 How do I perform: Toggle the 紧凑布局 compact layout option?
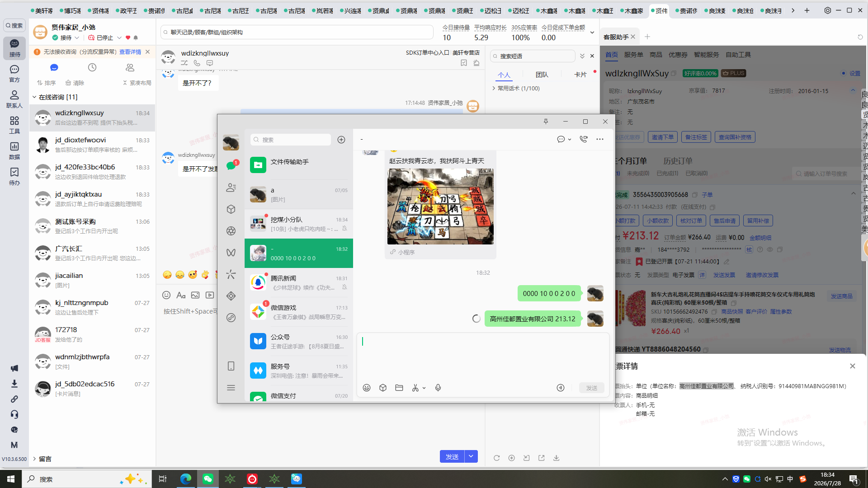[137, 83]
